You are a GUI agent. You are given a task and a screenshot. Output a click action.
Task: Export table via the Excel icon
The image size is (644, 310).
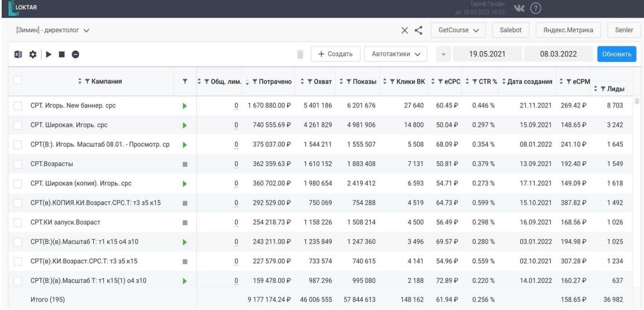pyautogui.click(x=18, y=55)
